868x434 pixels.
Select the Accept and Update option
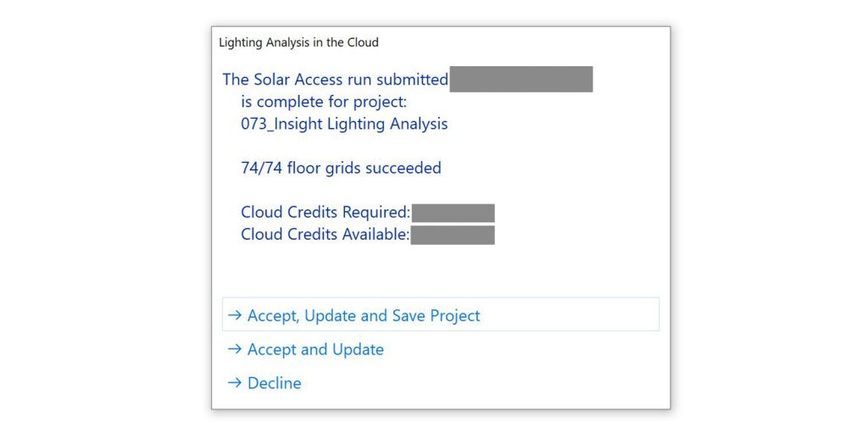(315, 349)
